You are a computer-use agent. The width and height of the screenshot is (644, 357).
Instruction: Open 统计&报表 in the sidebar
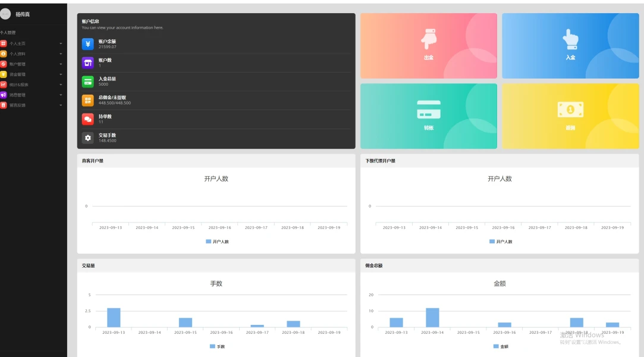pyautogui.click(x=19, y=84)
